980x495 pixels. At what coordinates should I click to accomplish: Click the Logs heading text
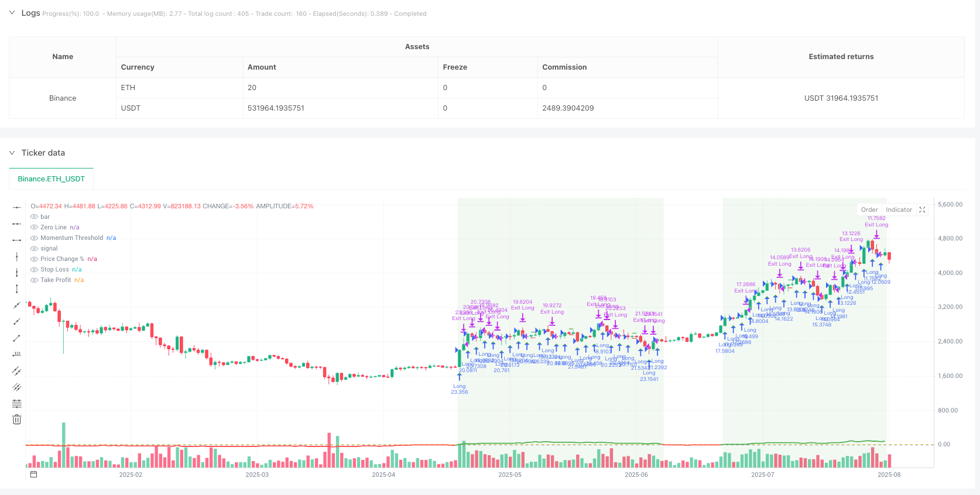31,13
